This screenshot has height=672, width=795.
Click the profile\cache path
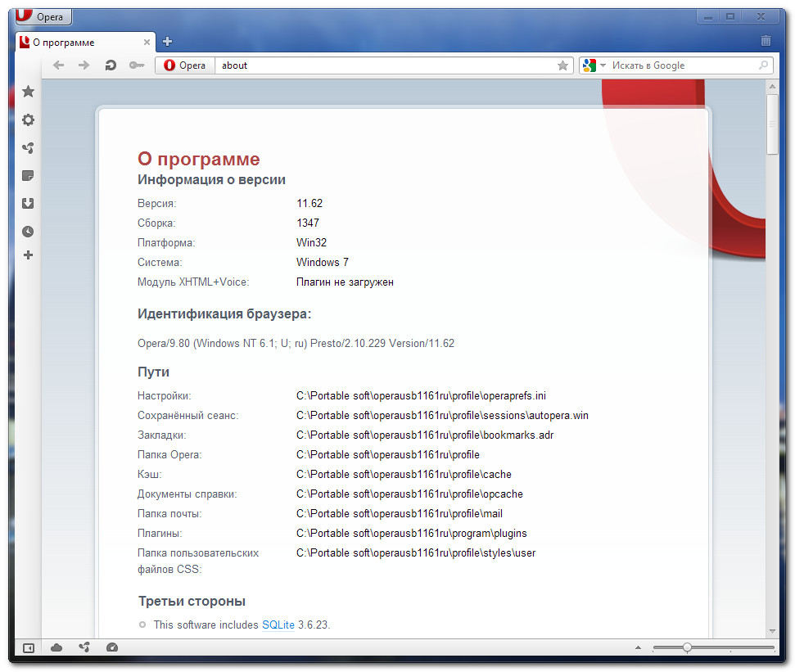[x=404, y=475]
